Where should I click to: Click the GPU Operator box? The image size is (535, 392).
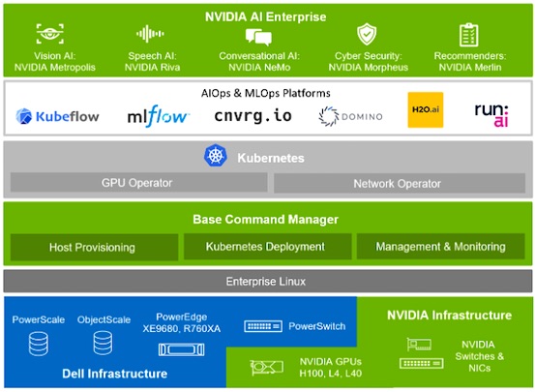tap(139, 183)
